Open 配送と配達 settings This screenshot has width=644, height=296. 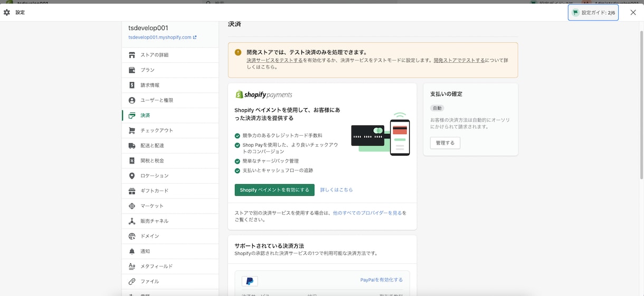170,146
